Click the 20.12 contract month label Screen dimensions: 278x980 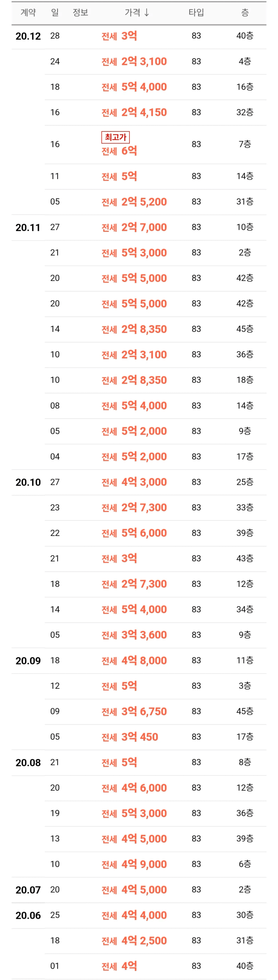28,36
